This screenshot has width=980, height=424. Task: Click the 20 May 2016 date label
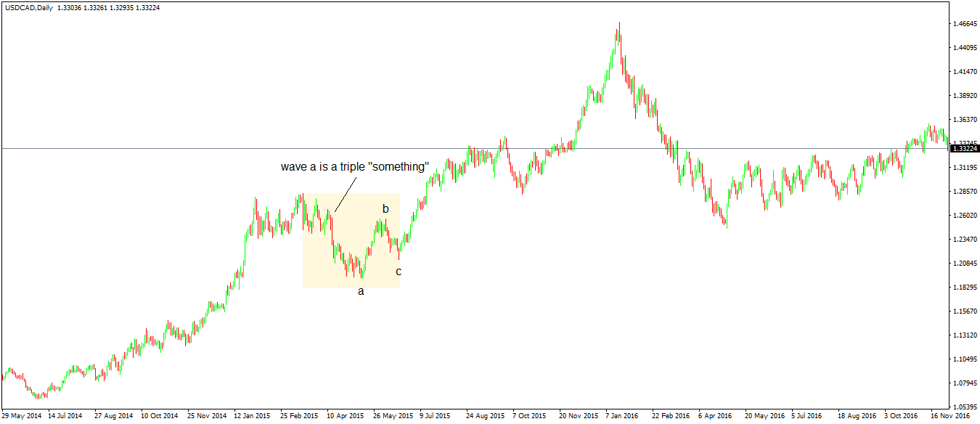tap(764, 417)
